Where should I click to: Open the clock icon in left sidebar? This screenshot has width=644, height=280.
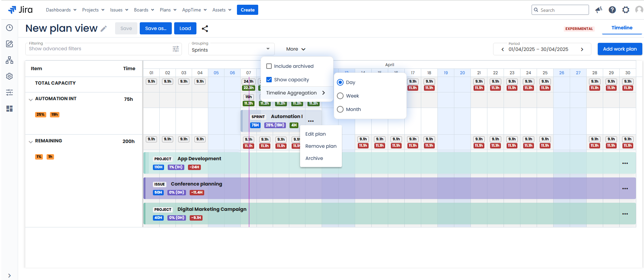pyautogui.click(x=9, y=28)
